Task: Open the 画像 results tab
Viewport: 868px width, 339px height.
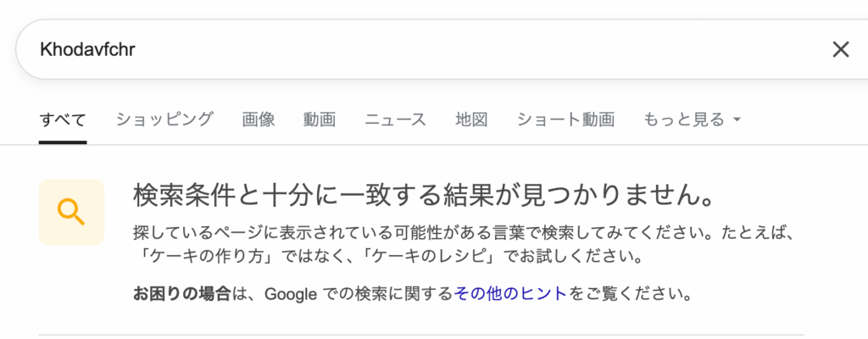Action: coord(259,119)
